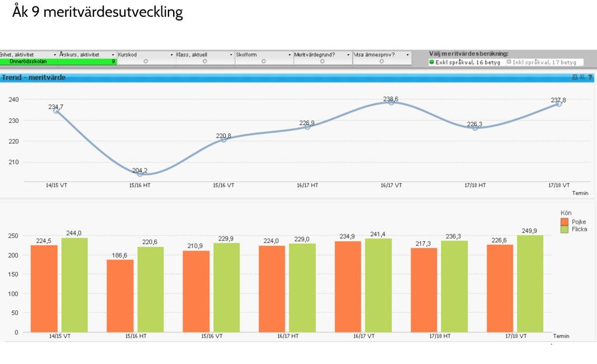Click Flicka green legend swatch
The width and height of the screenshot is (597, 364).
(x=564, y=229)
